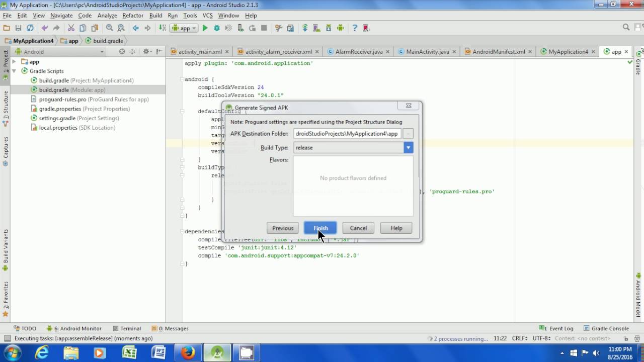Open the VCS menu

(208, 16)
